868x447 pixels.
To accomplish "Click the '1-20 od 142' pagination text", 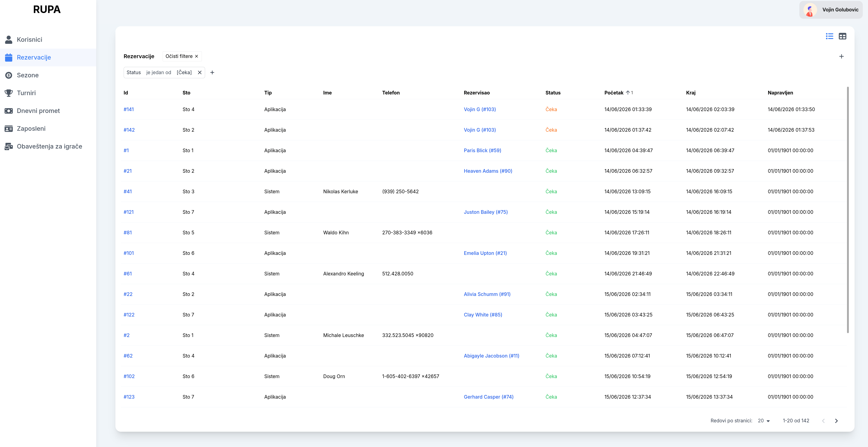I will [796, 421].
